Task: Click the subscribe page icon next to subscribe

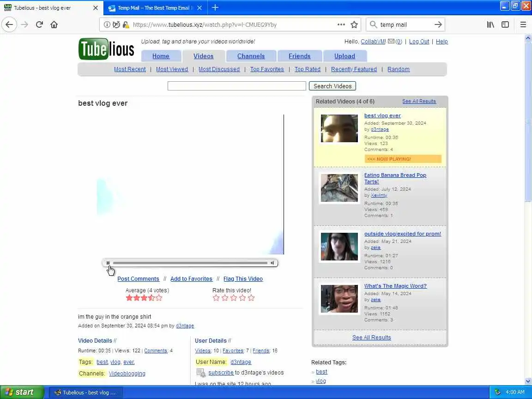Action: click(201, 373)
